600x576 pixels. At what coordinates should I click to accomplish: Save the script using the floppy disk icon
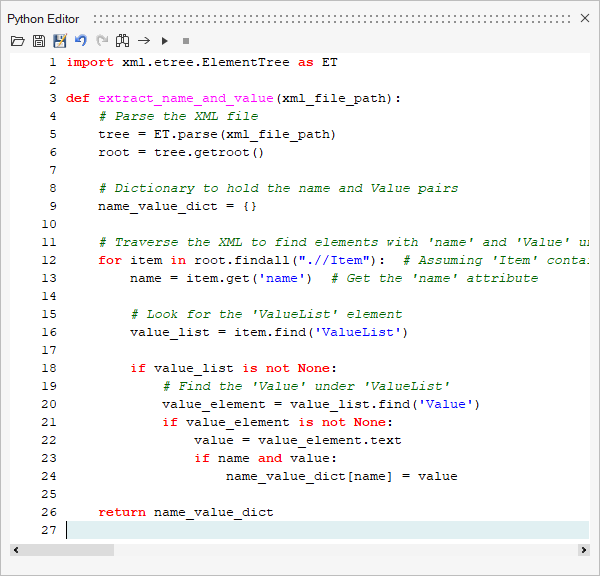click(x=39, y=41)
